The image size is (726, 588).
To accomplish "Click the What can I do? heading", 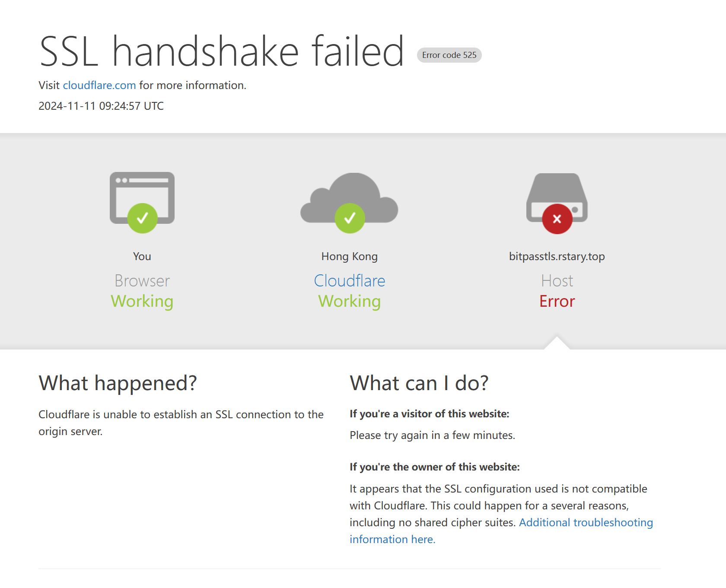I will tap(419, 383).
